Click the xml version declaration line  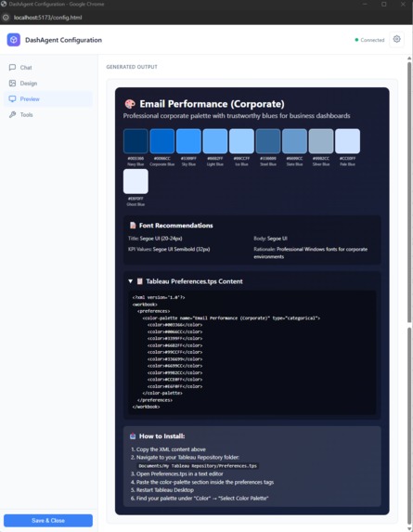tap(159, 297)
